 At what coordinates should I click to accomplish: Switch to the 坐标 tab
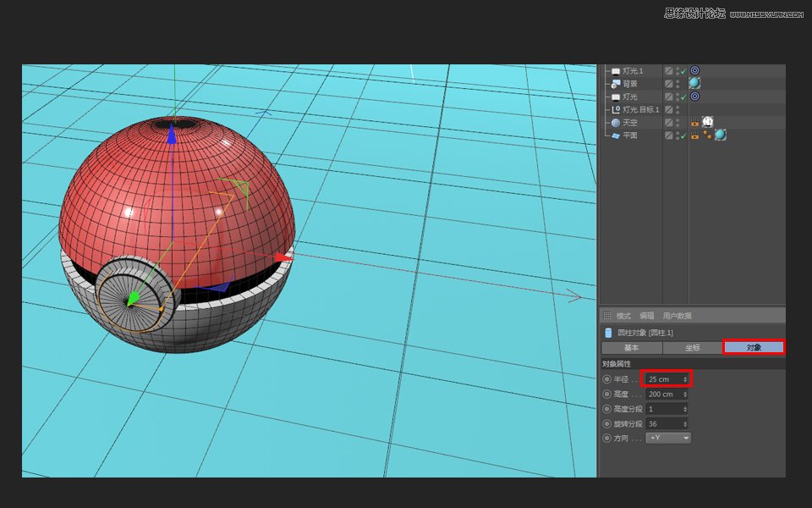pos(693,347)
